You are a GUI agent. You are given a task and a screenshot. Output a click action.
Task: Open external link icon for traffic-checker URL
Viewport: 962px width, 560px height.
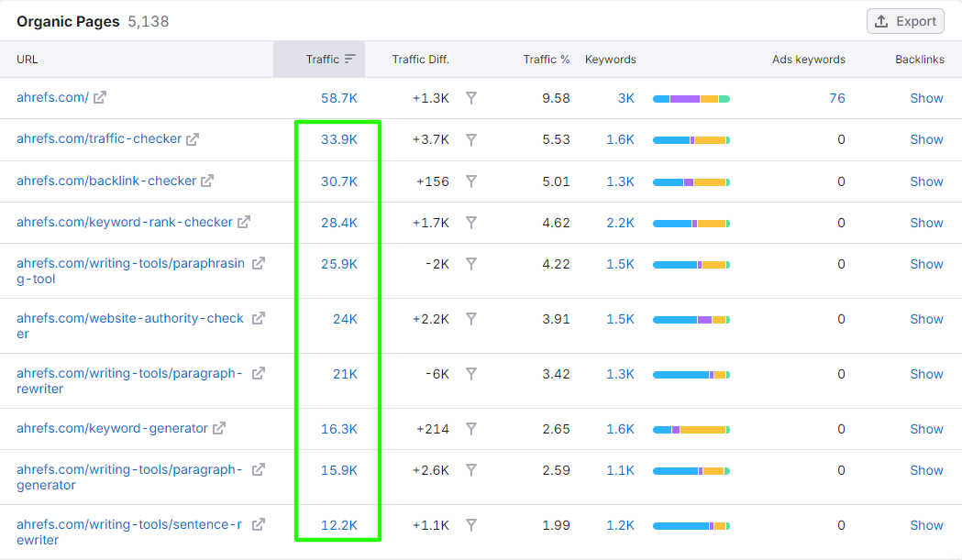(193, 139)
